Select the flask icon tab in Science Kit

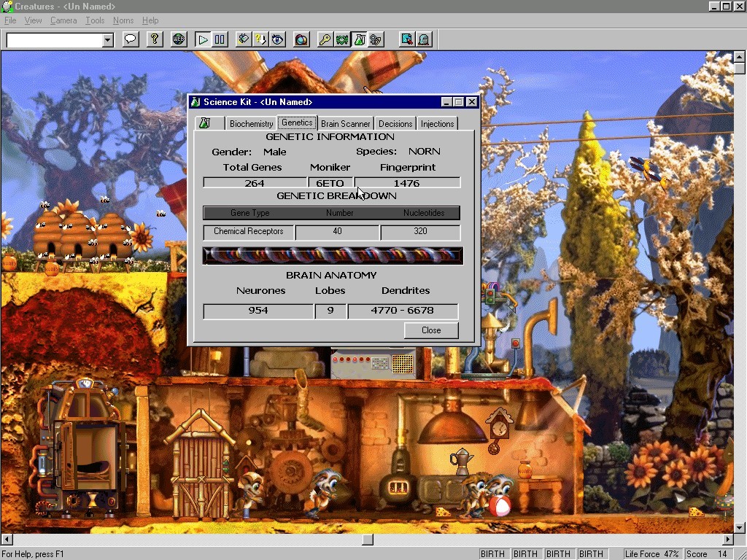click(x=205, y=123)
